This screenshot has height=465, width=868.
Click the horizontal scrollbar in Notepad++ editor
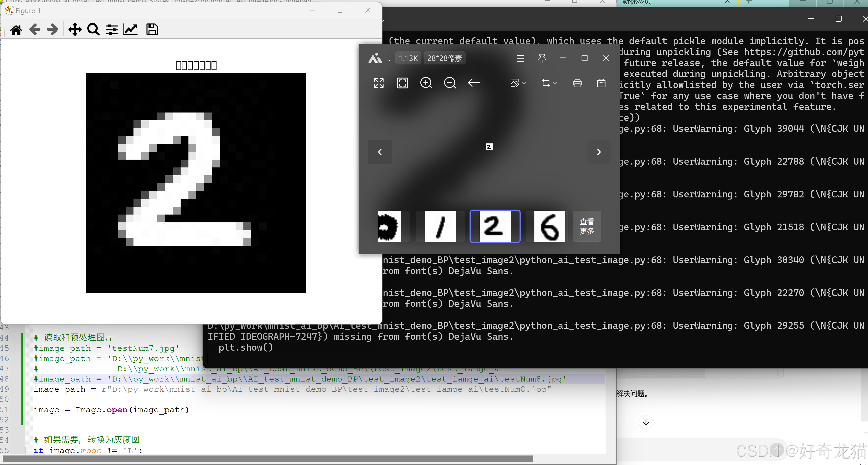point(267,459)
